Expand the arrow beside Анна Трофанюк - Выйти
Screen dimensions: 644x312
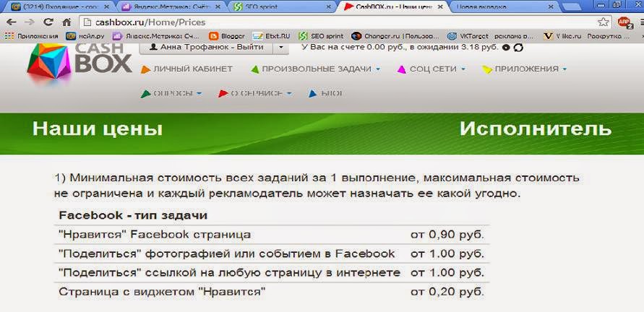pos(281,47)
